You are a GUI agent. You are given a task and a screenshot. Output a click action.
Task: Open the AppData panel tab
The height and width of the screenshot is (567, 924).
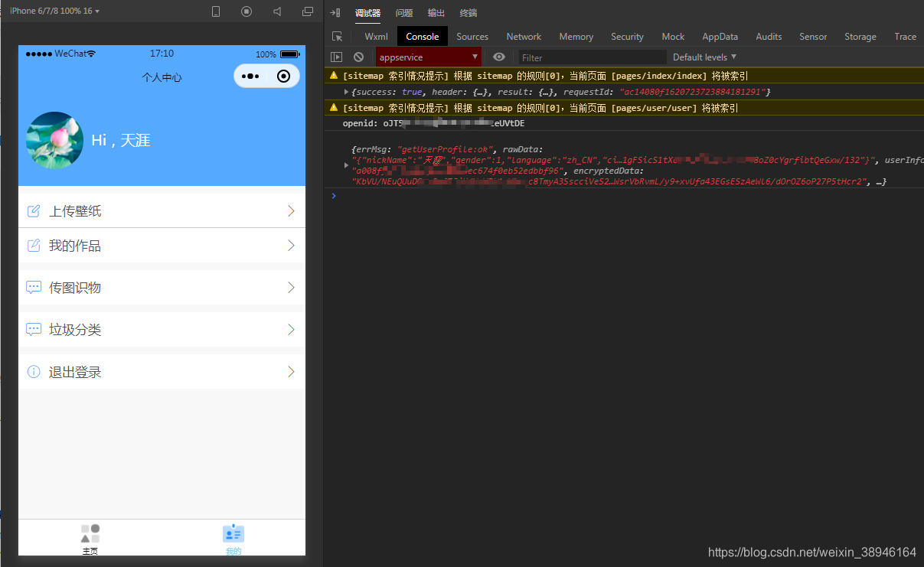pos(720,37)
